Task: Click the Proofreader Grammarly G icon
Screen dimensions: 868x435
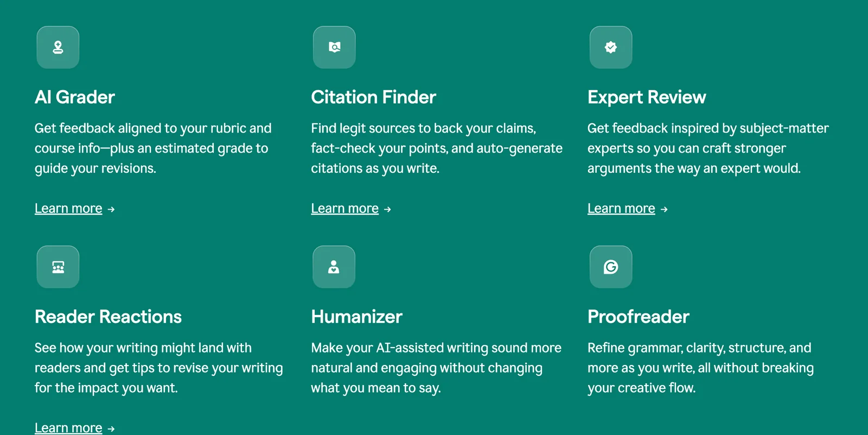Action: coord(611,267)
